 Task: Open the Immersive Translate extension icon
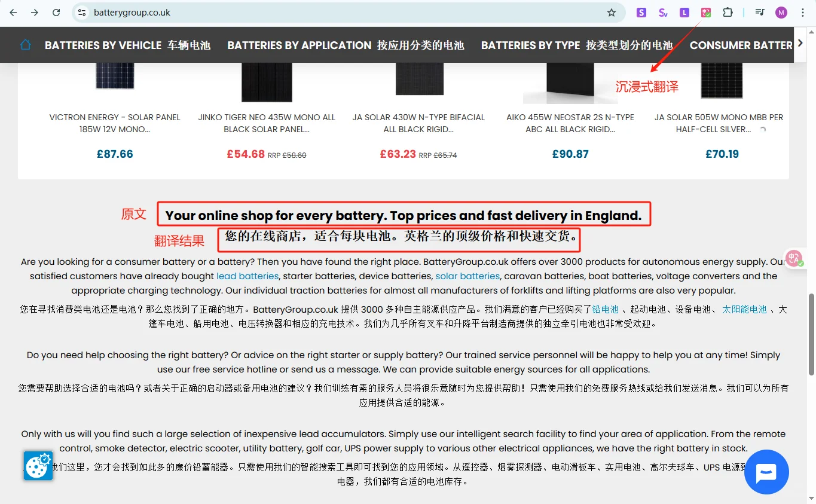coord(705,12)
